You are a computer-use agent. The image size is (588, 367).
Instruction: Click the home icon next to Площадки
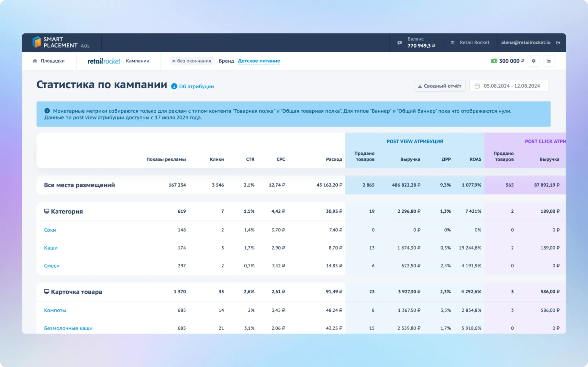pos(35,61)
